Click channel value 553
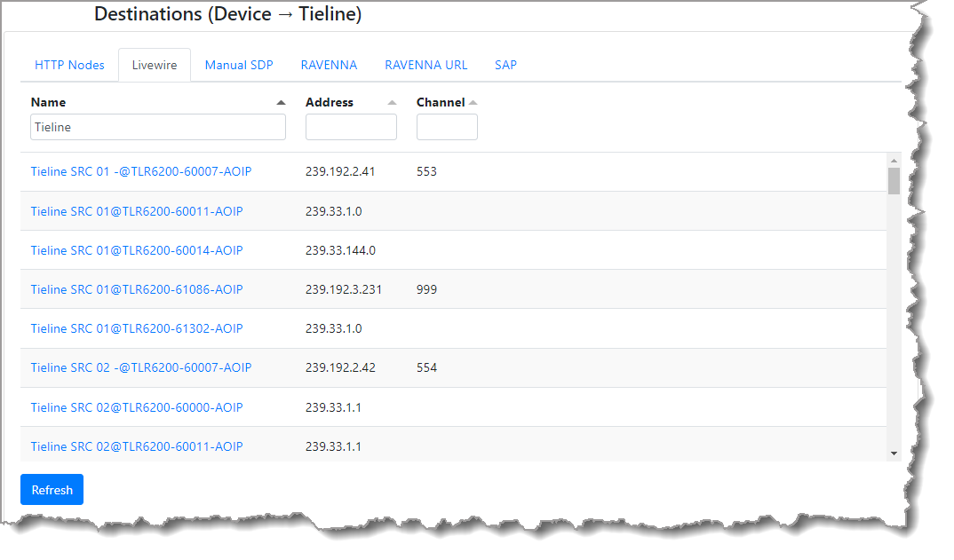The height and width of the screenshot is (560, 954). click(426, 171)
